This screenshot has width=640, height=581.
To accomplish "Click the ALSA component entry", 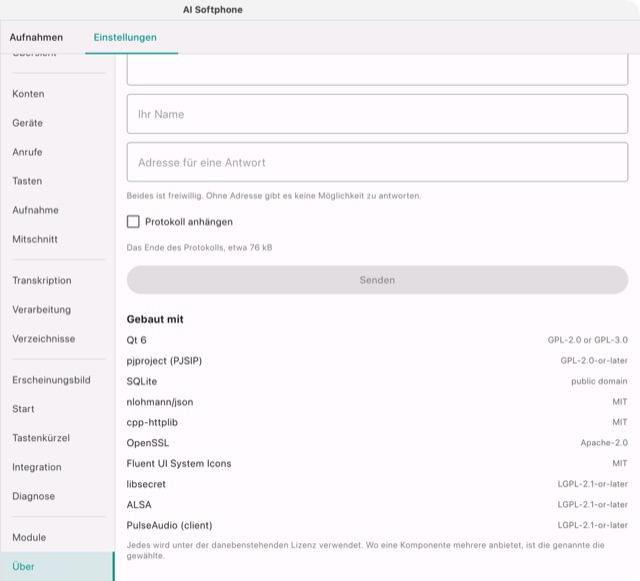I will 139,505.
